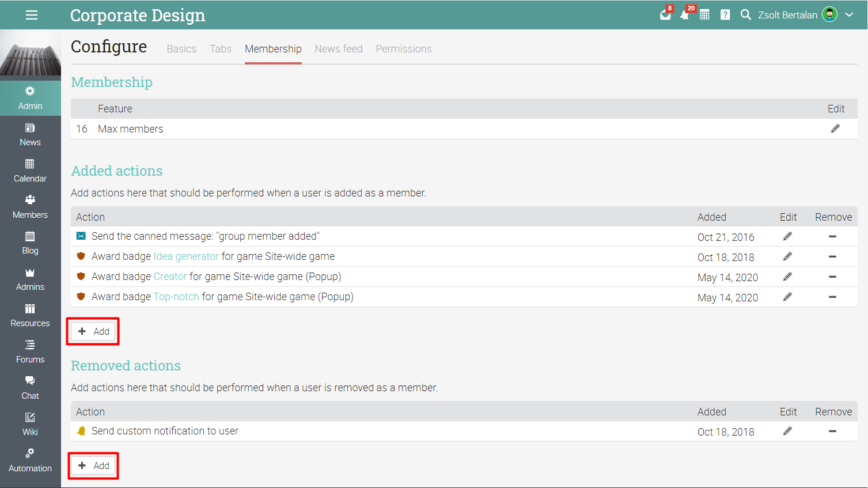Edit the canned message action
868x488 pixels.
pyautogui.click(x=787, y=236)
